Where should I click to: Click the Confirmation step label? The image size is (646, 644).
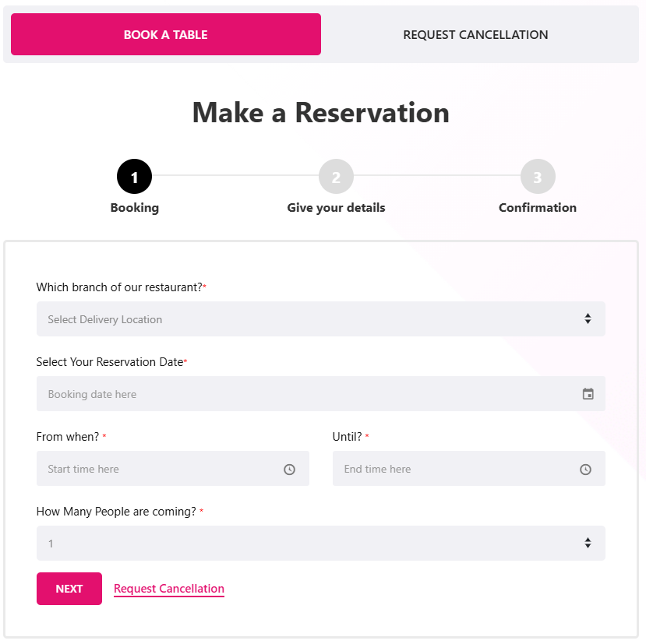point(538,208)
